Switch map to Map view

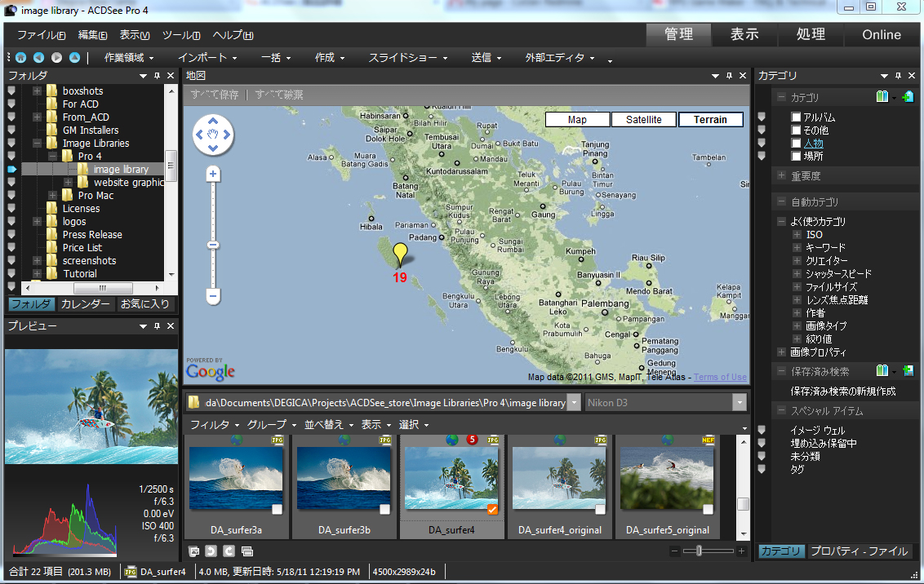coord(578,120)
